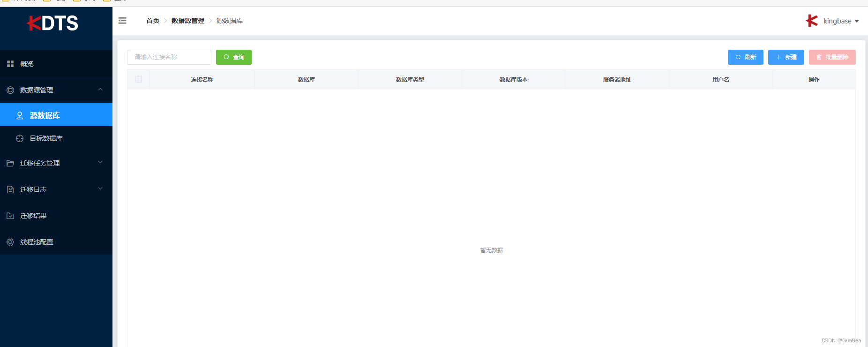Click the 源数据库 breadcrumb text
Viewport: 868px width, 347px height.
tap(230, 21)
